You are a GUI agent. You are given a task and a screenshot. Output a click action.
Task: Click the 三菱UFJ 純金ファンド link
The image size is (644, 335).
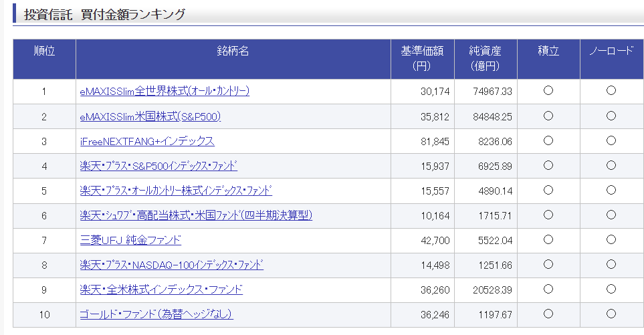pos(130,240)
